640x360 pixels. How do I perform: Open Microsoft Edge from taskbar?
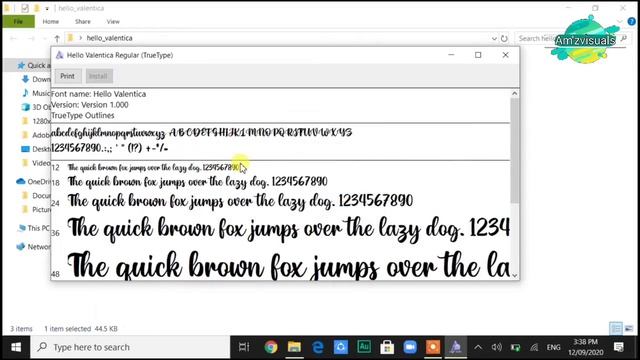(x=318, y=347)
